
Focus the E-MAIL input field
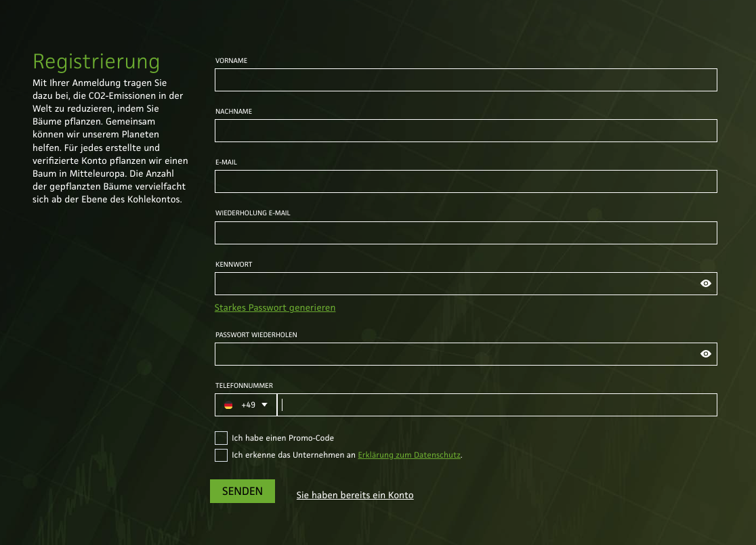coord(465,181)
